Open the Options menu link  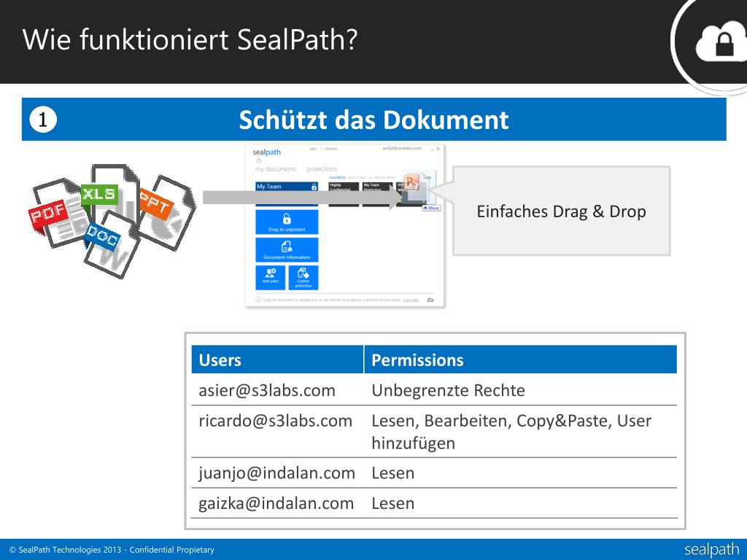click(x=330, y=149)
